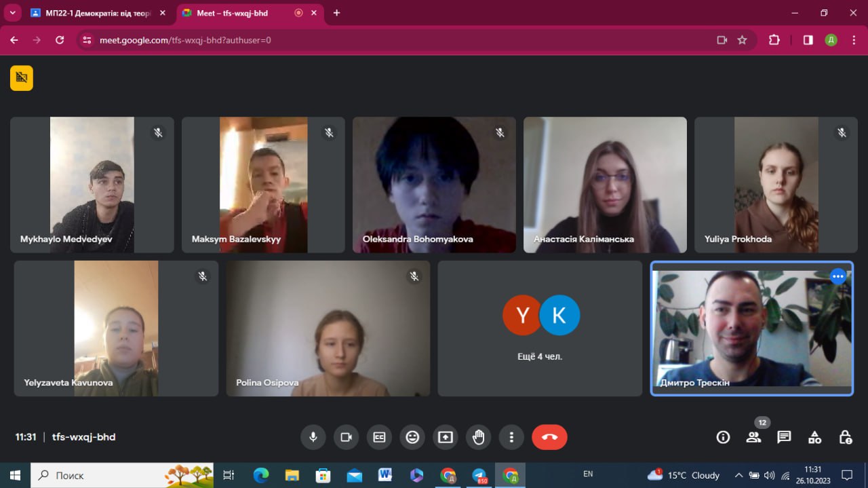868x488 pixels.
Task: Go back in browser
Action: click(14, 40)
